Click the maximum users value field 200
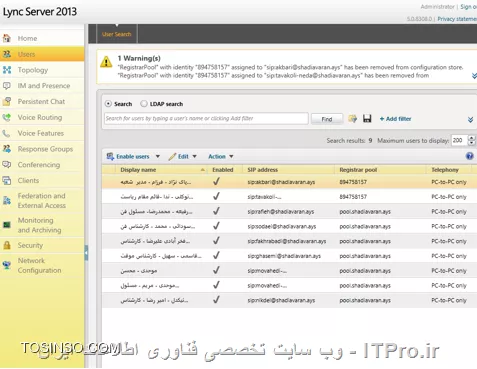Viewport: 477px width, 369px height. pyautogui.click(x=459, y=140)
